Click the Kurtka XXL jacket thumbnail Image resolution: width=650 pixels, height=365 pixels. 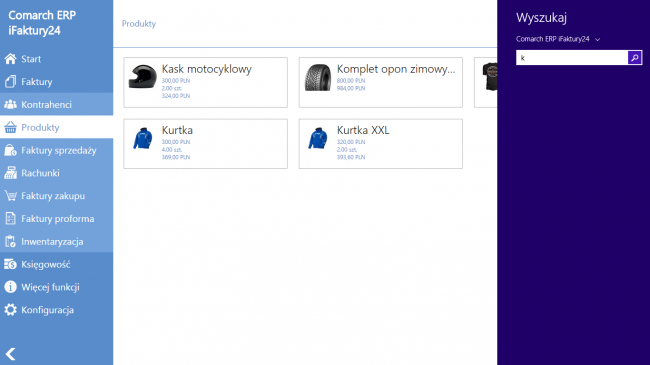318,138
